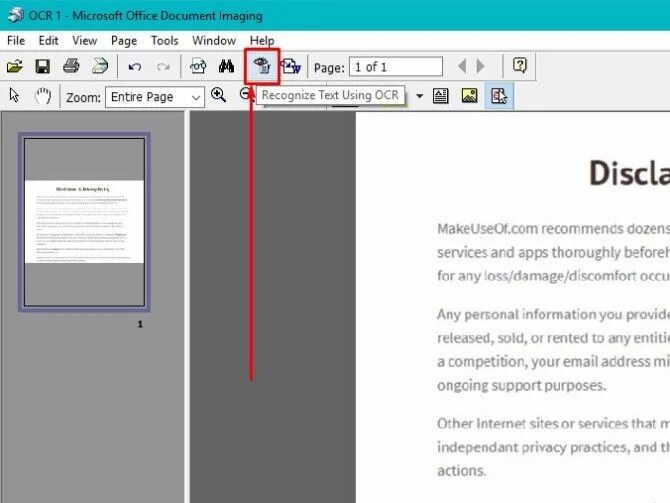Zoom in with the magnifier plus icon

coord(219,95)
